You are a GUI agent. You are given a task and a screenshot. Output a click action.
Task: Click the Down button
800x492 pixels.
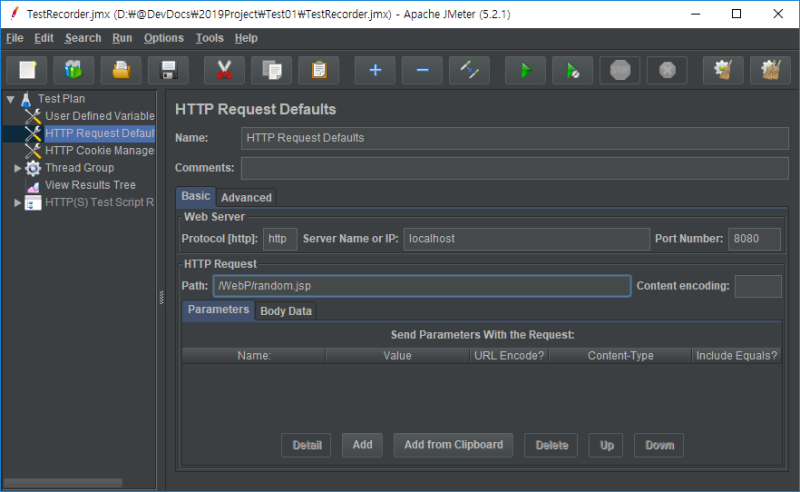click(x=659, y=445)
